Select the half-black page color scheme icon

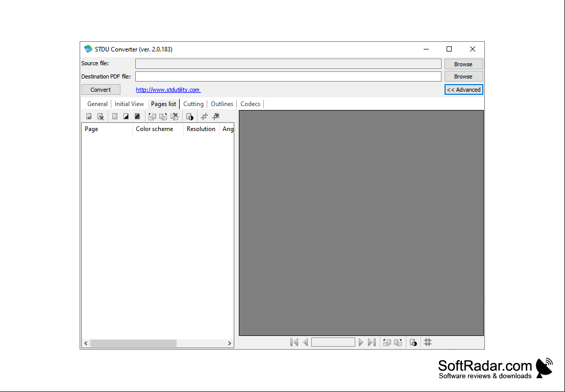click(126, 116)
